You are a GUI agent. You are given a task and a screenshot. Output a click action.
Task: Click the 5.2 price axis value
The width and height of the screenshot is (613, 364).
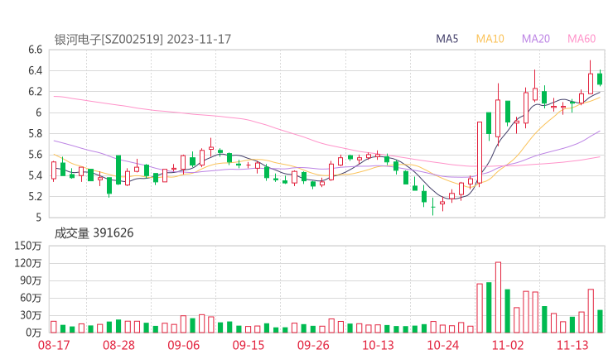coord(35,196)
